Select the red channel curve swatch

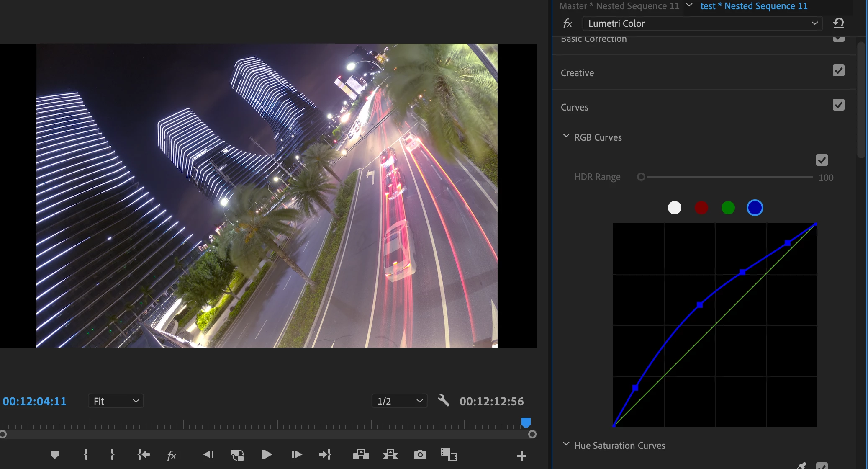pos(701,208)
